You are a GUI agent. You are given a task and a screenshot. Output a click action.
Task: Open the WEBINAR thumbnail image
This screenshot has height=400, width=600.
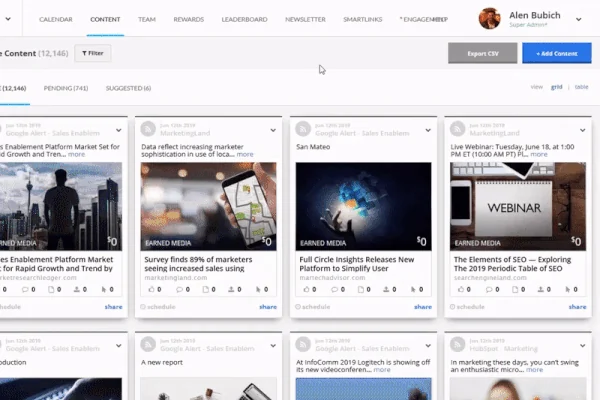click(518, 206)
